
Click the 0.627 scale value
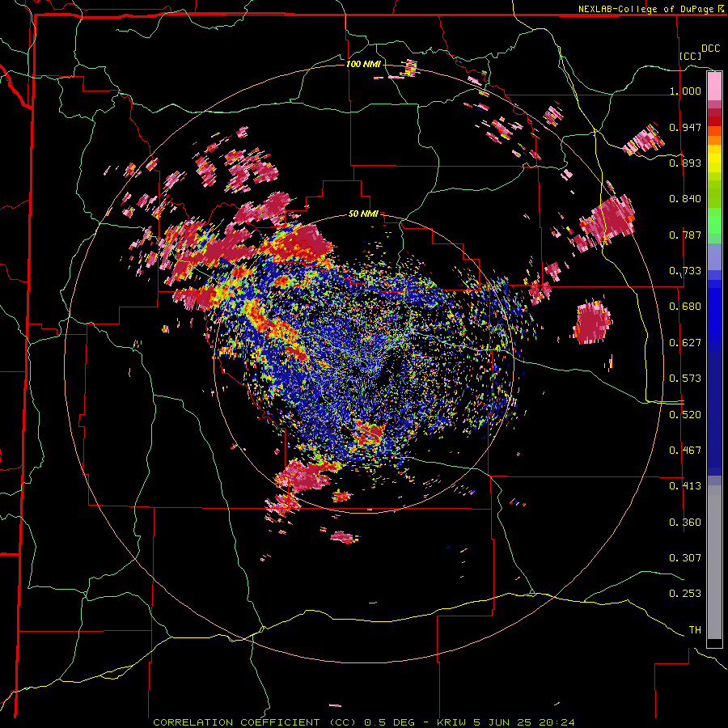pos(685,343)
